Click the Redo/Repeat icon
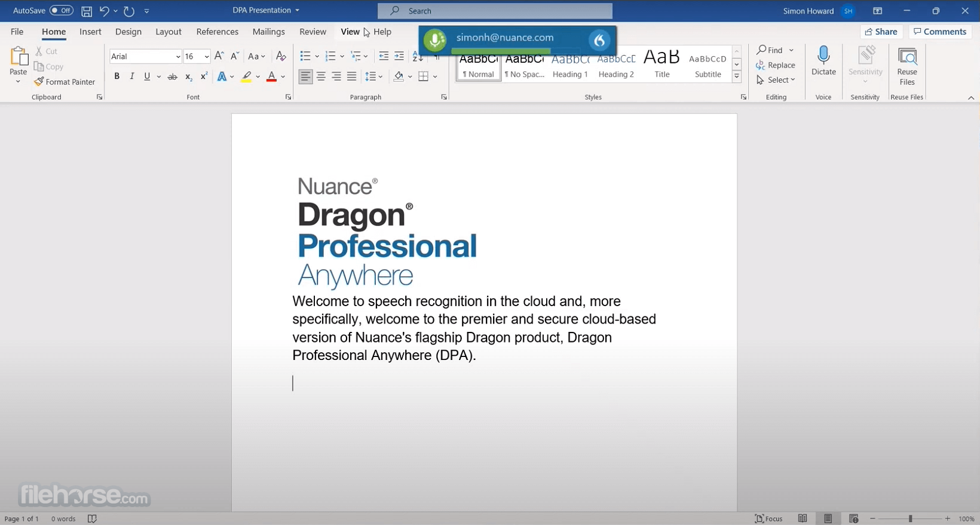980x525 pixels. [x=129, y=11]
